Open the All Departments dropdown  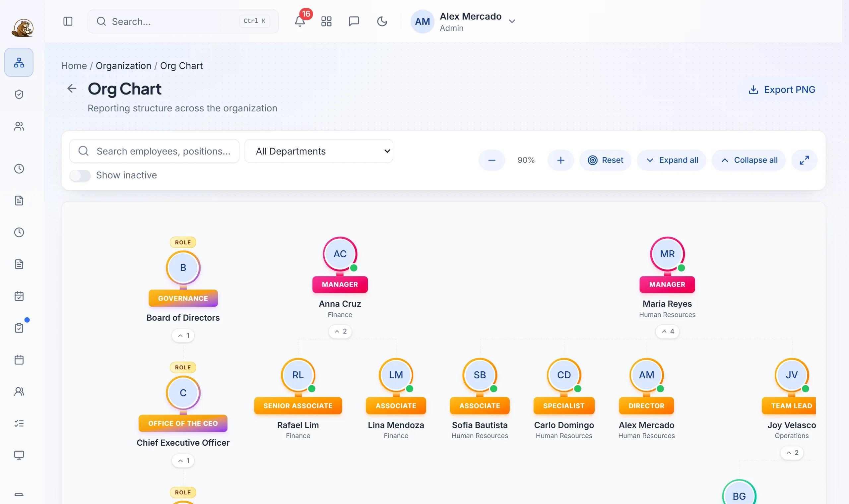click(x=319, y=151)
